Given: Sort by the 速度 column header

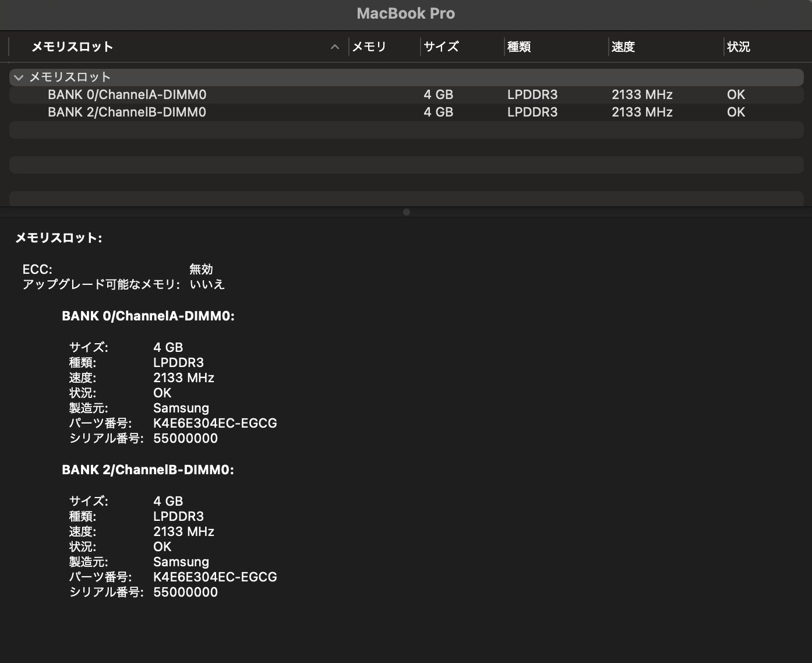Looking at the screenshot, I should coord(623,47).
